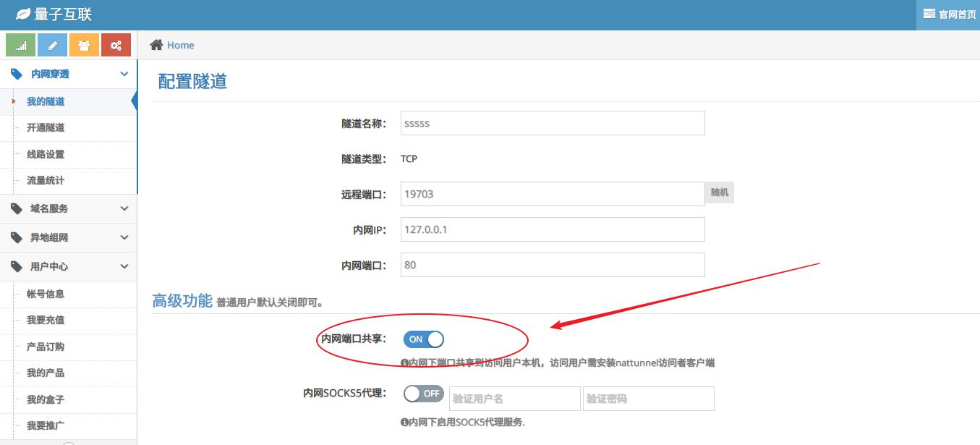The height and width of the screenshot is (445, 980).
Task: Select 我要充值 in user center menu
Action: coord(46,320)
